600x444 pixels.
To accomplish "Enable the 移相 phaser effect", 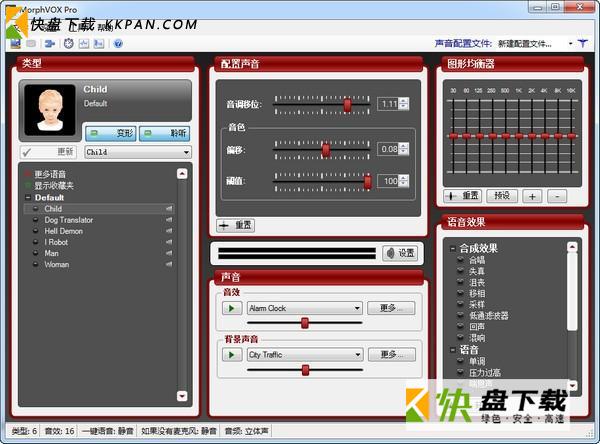I will pos(461,293).
